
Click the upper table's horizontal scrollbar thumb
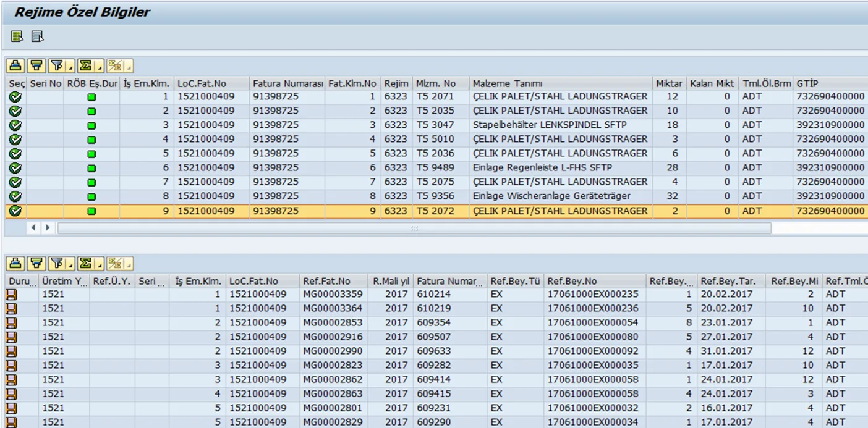click(414, 228)
